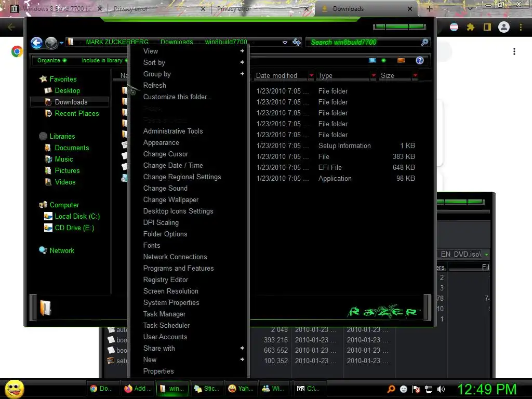Image resolution: width=532 pixels, height=399 pixels.
Task: Click the 393 216 size cell in 7-Zip window
Action: click(275, 340)
